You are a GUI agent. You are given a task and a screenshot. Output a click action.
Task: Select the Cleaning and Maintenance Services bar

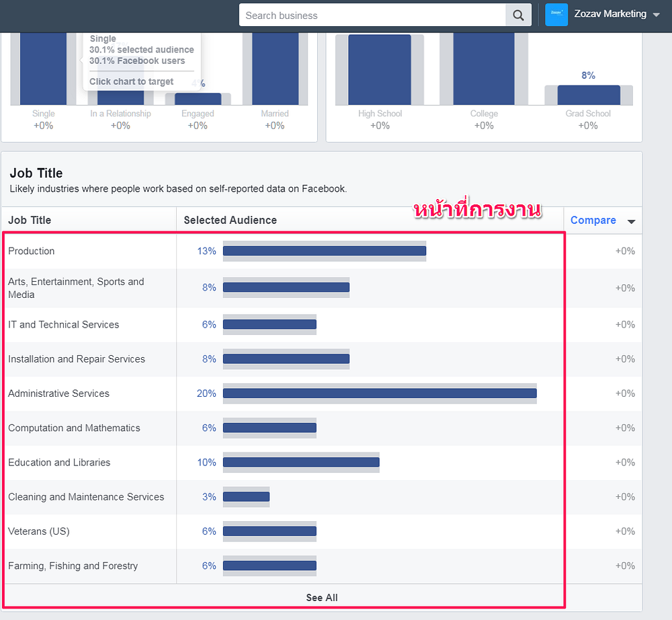click(x=246, y=496)
